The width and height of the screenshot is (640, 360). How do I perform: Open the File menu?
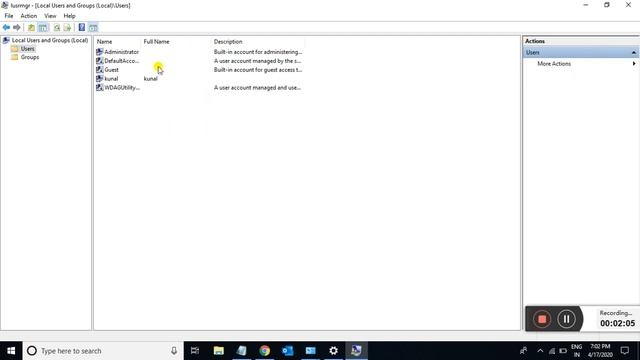[x=9, y=16]
